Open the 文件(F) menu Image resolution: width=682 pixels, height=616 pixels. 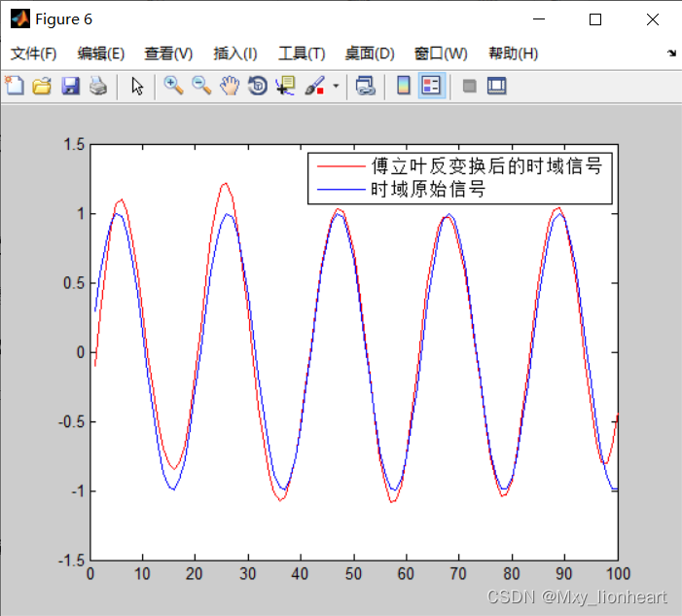33,54
